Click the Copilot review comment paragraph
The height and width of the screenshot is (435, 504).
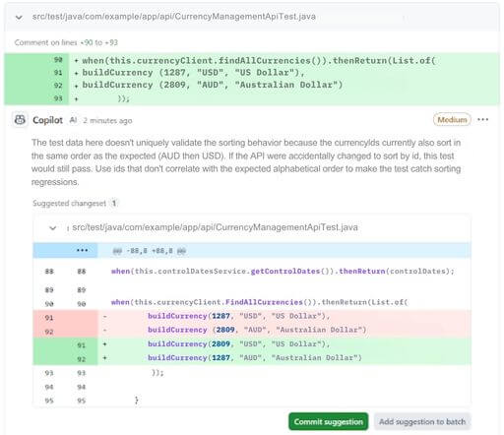[x=246, y=162]
